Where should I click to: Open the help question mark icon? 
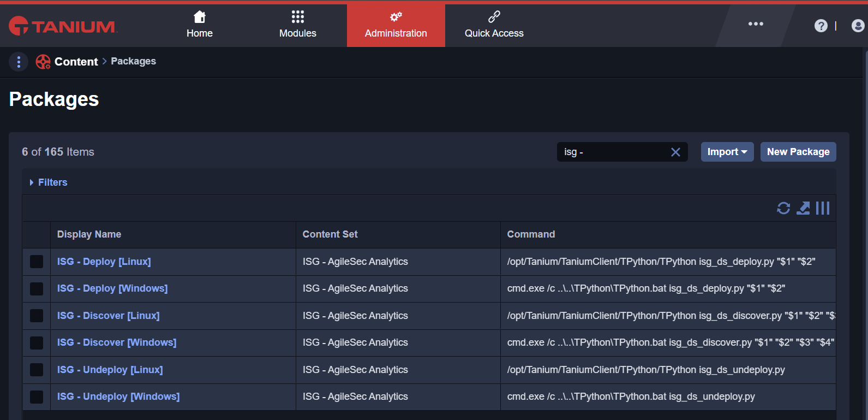[x=821, y=26]
